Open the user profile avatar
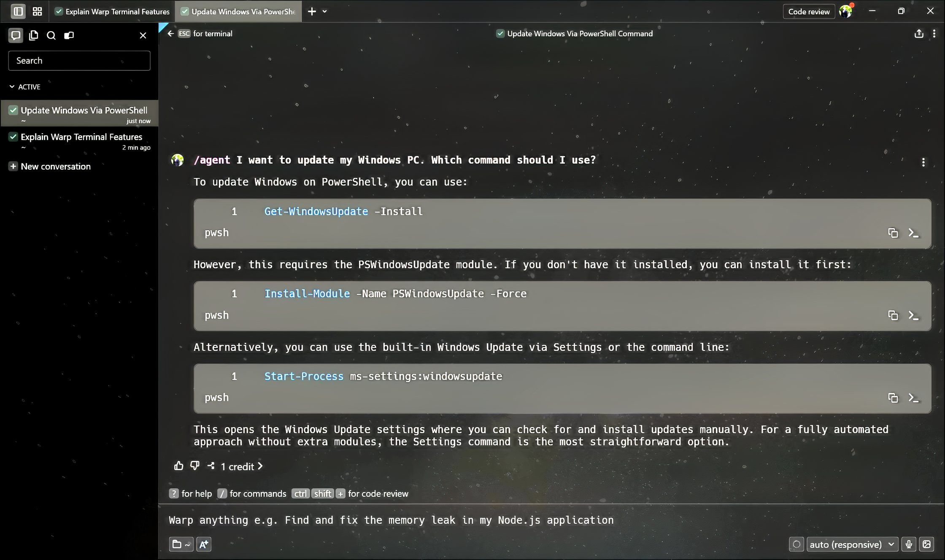This screenshot has height=560, width=945. click(845, 11)
